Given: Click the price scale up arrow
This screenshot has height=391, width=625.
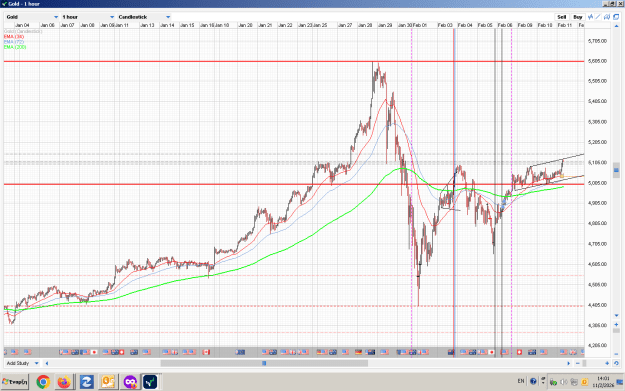Looking at the screenshot, I should [x=616, y=26].
